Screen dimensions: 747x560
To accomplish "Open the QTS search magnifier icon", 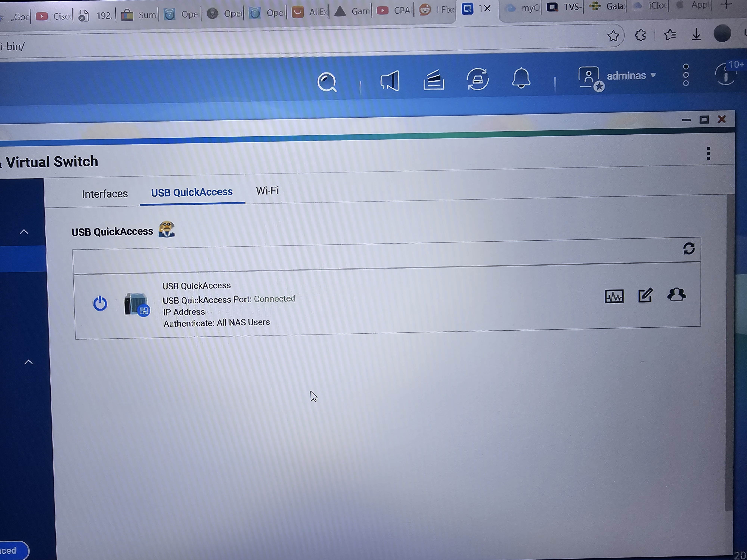I will coord(327,82).
